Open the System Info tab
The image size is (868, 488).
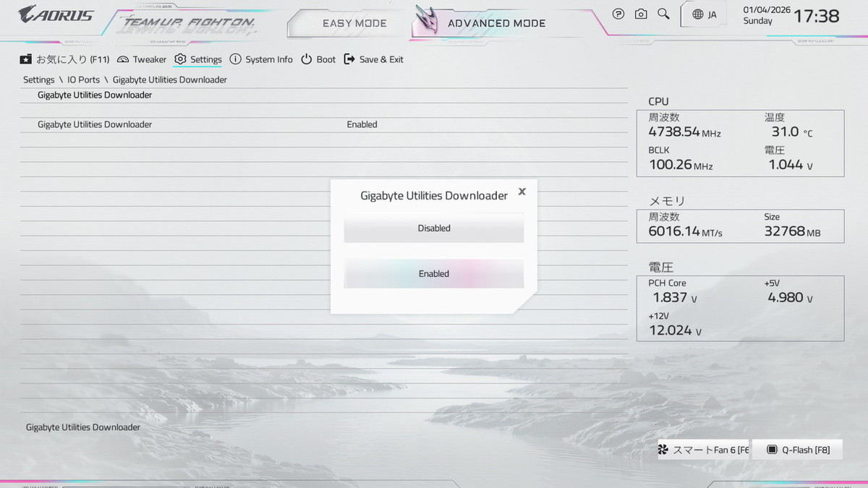click(261, 59)
